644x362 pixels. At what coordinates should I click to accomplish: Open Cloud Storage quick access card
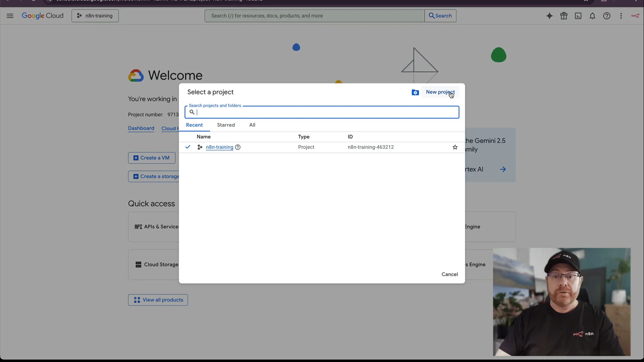point(154,264)
